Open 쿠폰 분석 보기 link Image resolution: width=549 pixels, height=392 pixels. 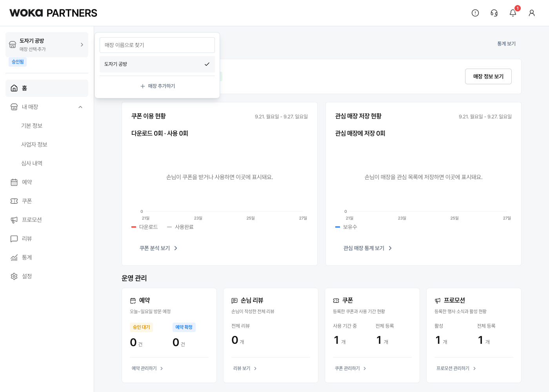(x=158, y=248)
